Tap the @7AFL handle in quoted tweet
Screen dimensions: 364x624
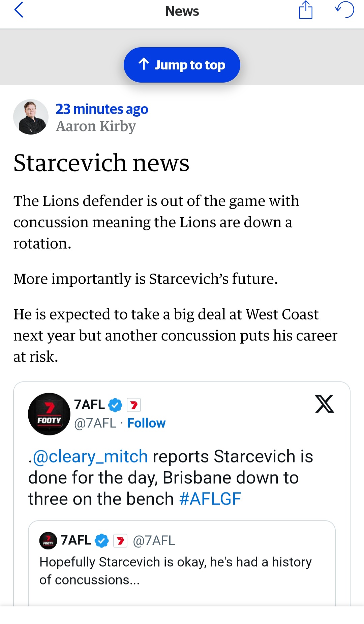tap(154, 540)
